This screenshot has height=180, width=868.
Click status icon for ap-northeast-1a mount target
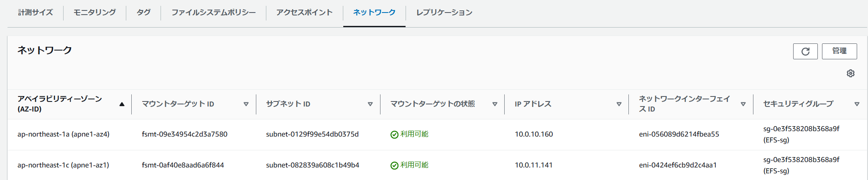pyautogui.click(x=394, y=134)
